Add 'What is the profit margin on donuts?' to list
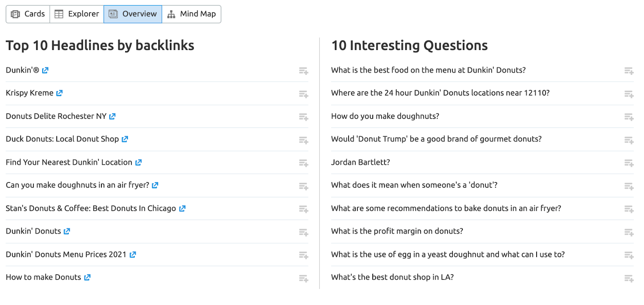The width and height of the screenshot is (644, 305). pyautogui.click(x=629, y=233)
